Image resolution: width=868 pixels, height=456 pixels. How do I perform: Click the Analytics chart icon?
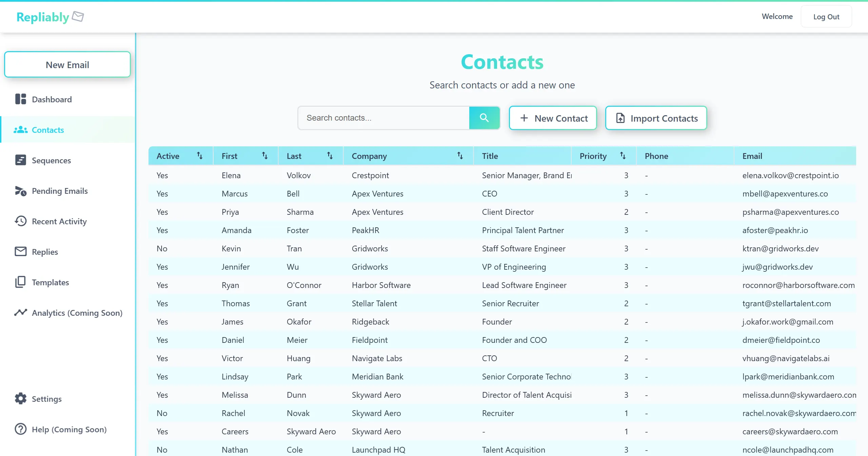pos(20,312)
